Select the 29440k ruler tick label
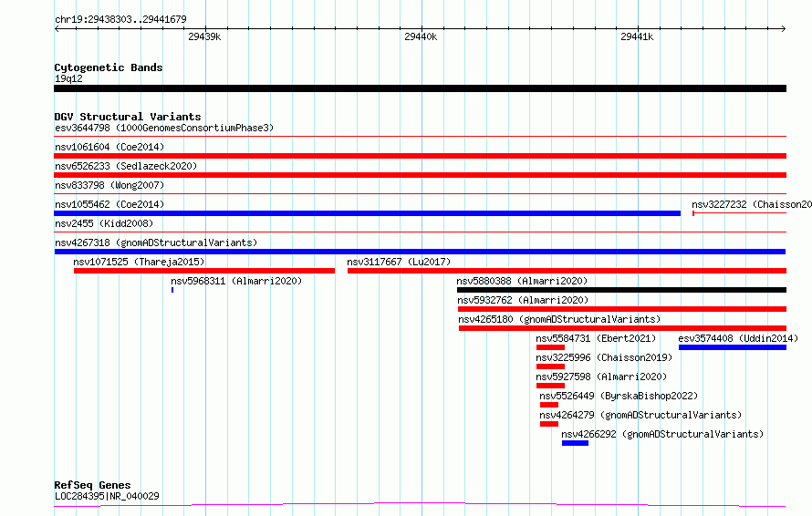812x516 pixels. [x=421, y=36]
